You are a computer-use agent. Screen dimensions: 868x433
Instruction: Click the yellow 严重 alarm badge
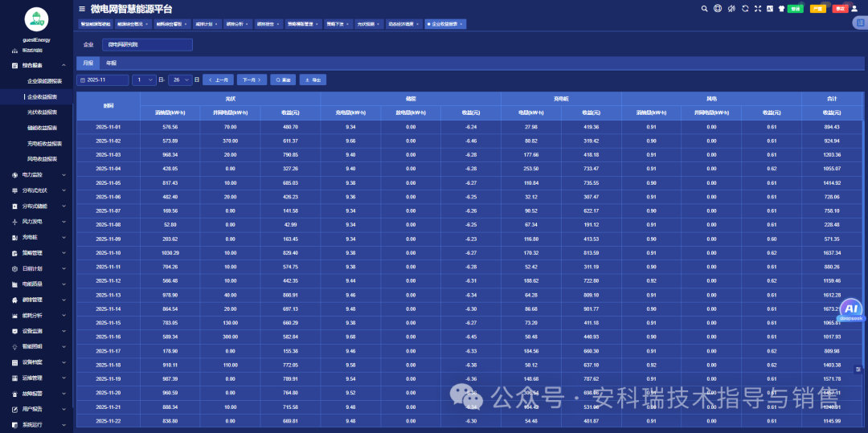point(818,9)
